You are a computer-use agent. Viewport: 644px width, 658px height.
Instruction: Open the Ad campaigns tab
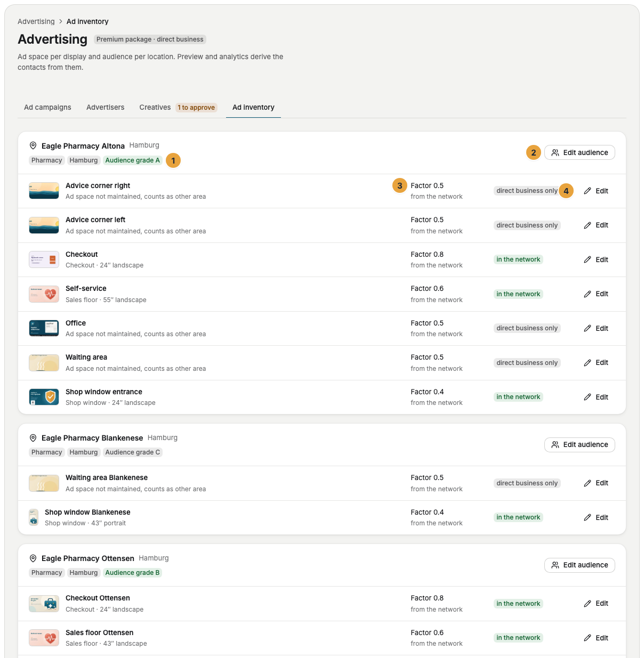[x=47, y=107]
